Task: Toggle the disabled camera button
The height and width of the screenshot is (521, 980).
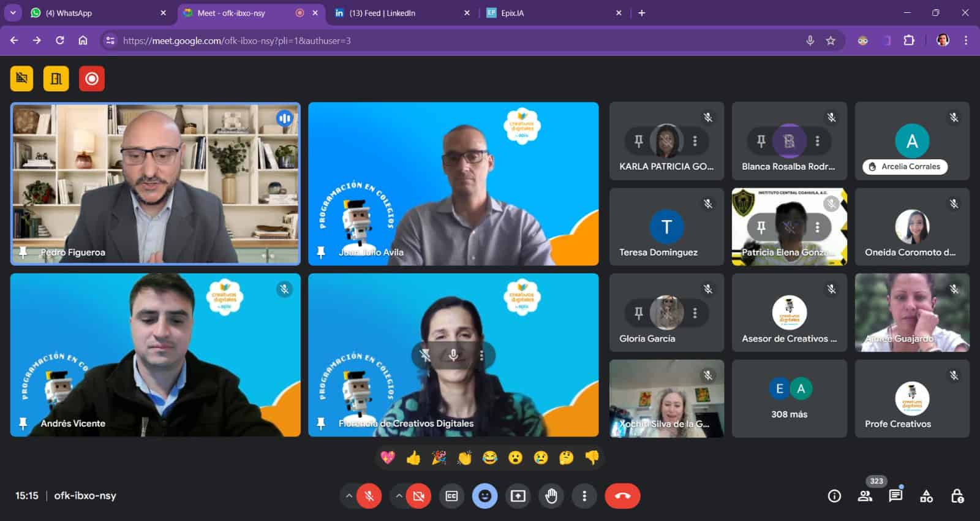Action: [x=419, y=496]
